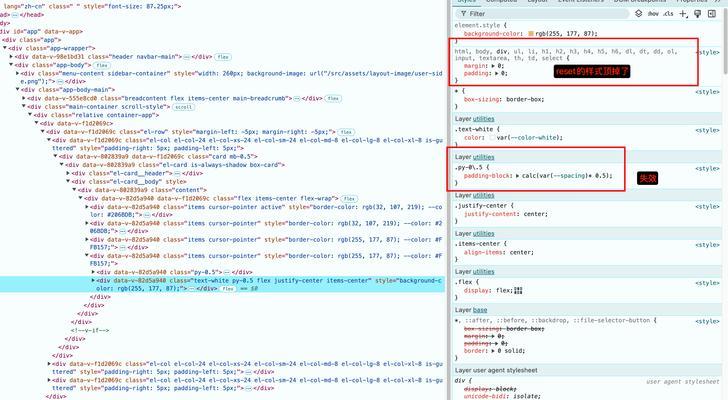Expand the highlighted text-white py-0.5 node
Screen dimensions: 728x400
click(x=93, y=280)
